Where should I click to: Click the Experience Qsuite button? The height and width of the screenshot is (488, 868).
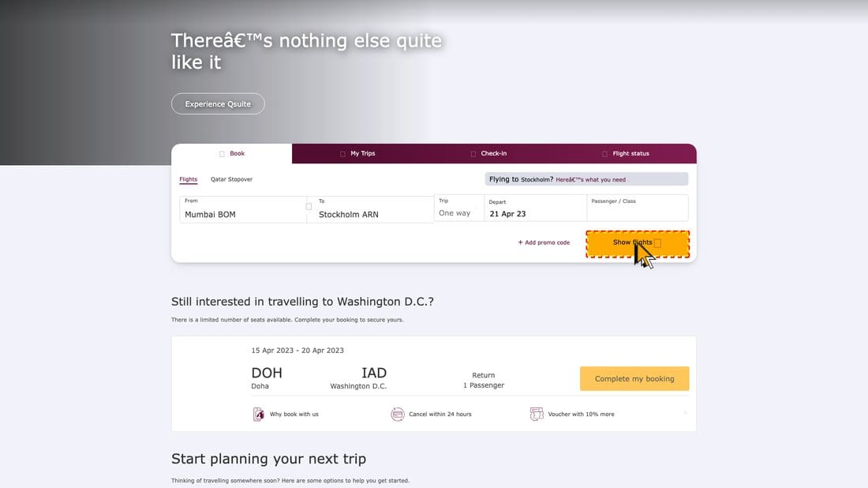tap(218, 103)
